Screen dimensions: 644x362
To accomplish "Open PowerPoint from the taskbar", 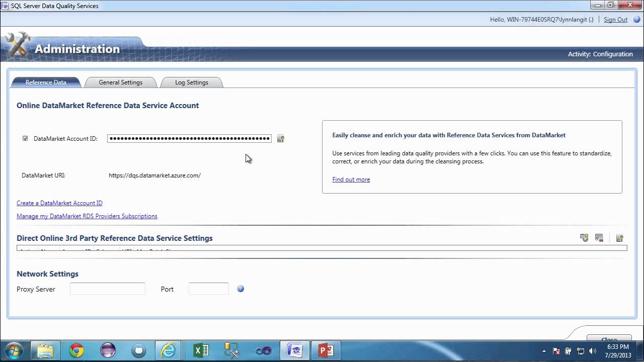I will pos(326,350).
